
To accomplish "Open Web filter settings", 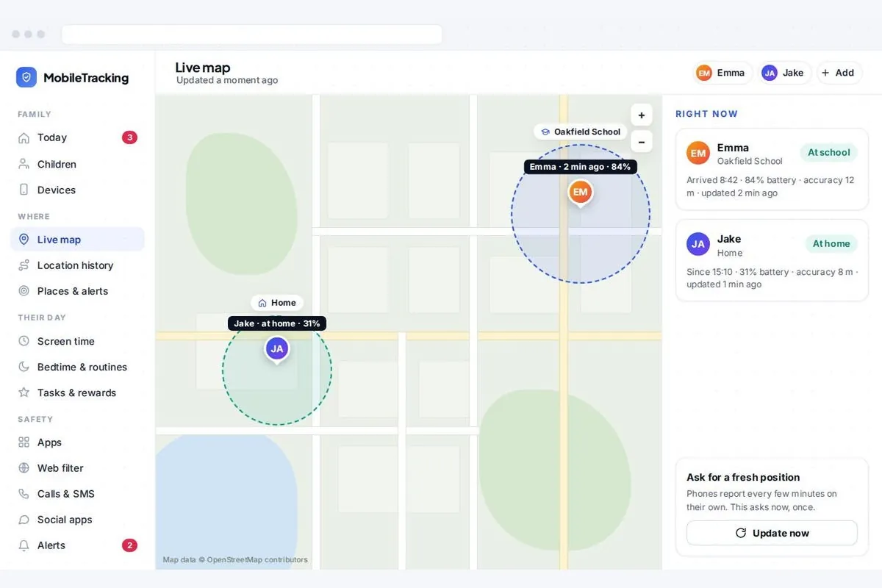I will (77, 468).
